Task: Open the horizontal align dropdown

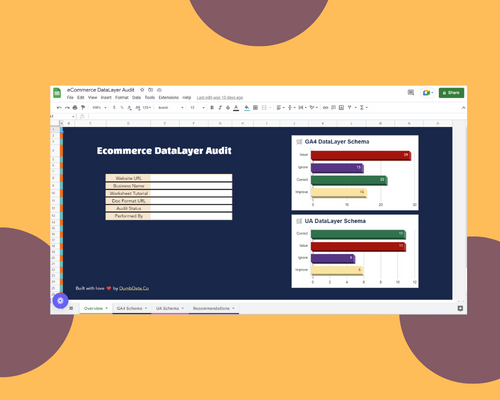Action: pos(280,107)
